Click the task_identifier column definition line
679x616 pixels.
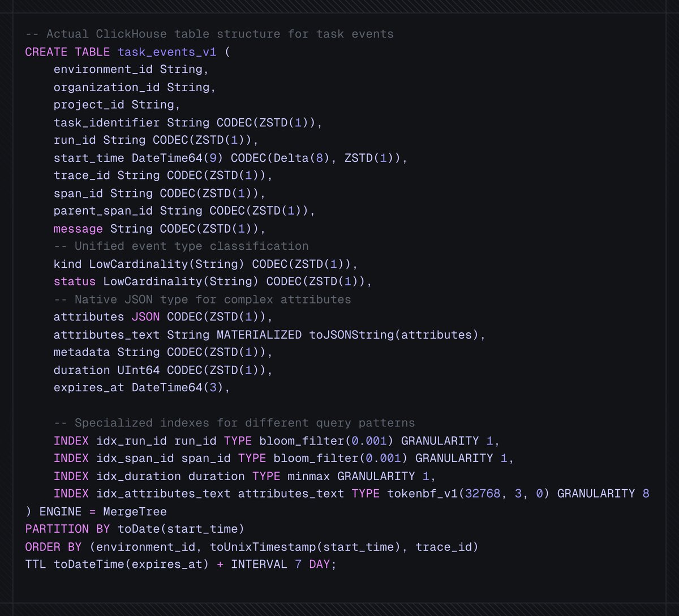[x=188, y=122]
